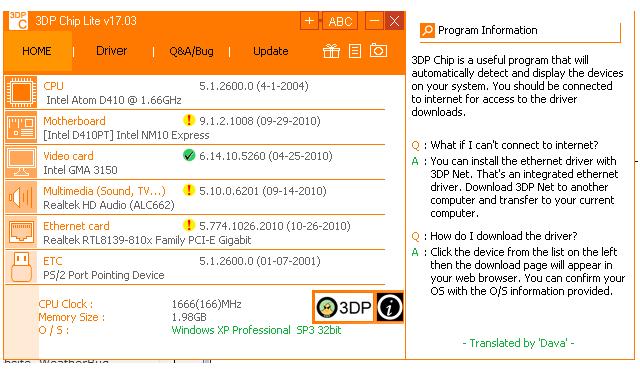The image size is (640, 384).
Task: Click Intel Atom D410 @ 1.66GHz text
Action: coord(114,100)
